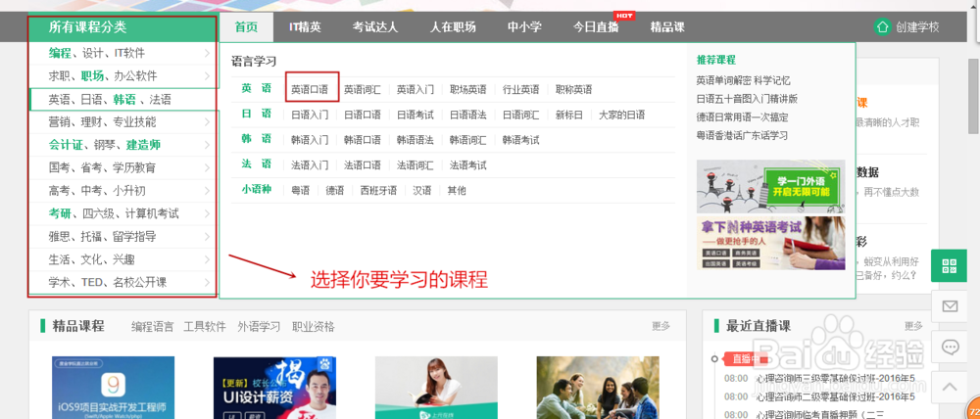The image size is (980, 419).
Task: Open recommended course 德语日常用语一次搞定
Action: click(x=743, y=116)
